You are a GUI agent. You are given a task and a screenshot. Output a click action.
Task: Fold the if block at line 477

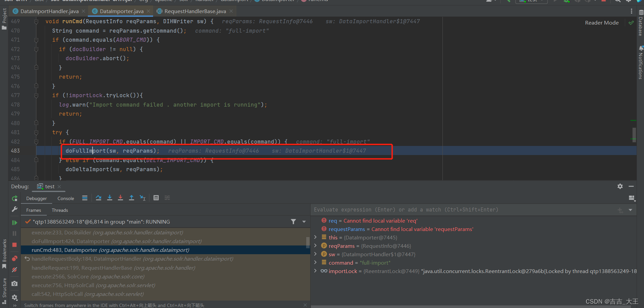36,95
